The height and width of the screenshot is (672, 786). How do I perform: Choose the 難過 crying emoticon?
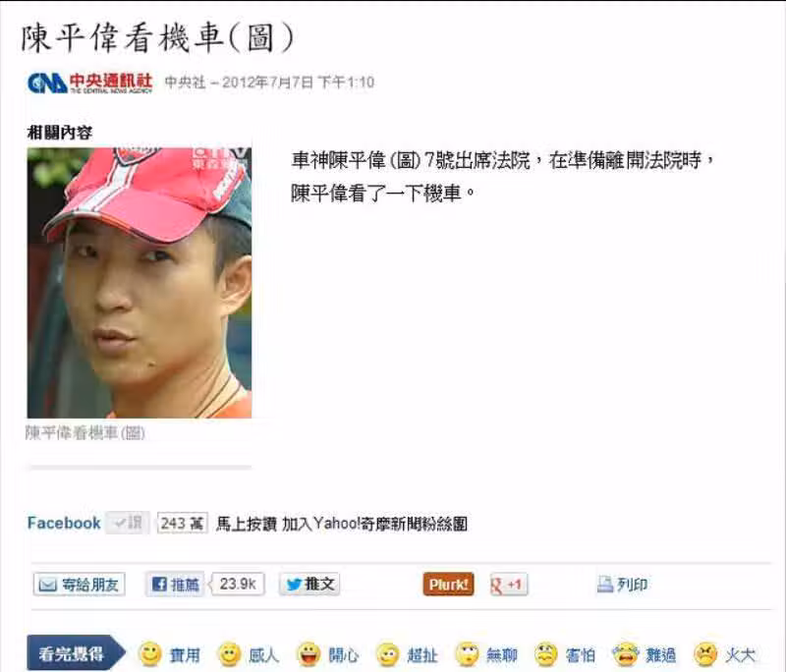point(626,654)
